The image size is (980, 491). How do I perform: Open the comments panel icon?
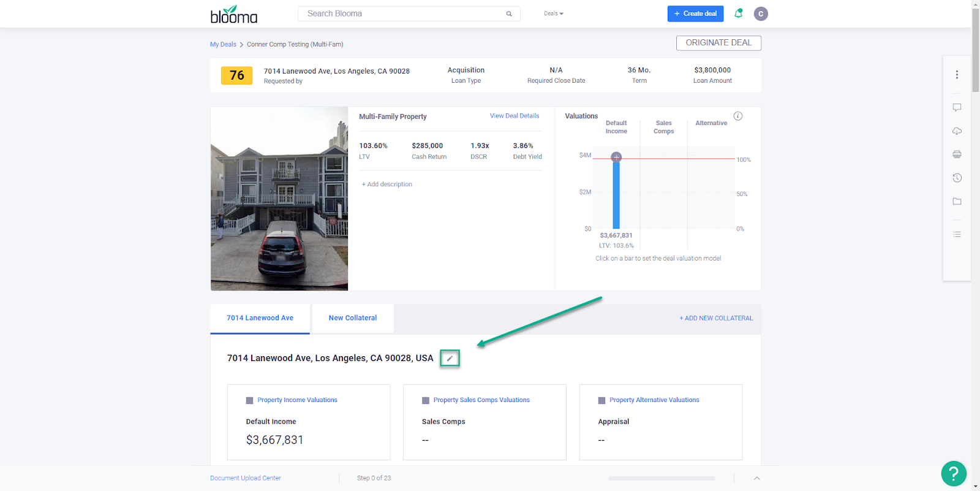(x=957, y=107)
